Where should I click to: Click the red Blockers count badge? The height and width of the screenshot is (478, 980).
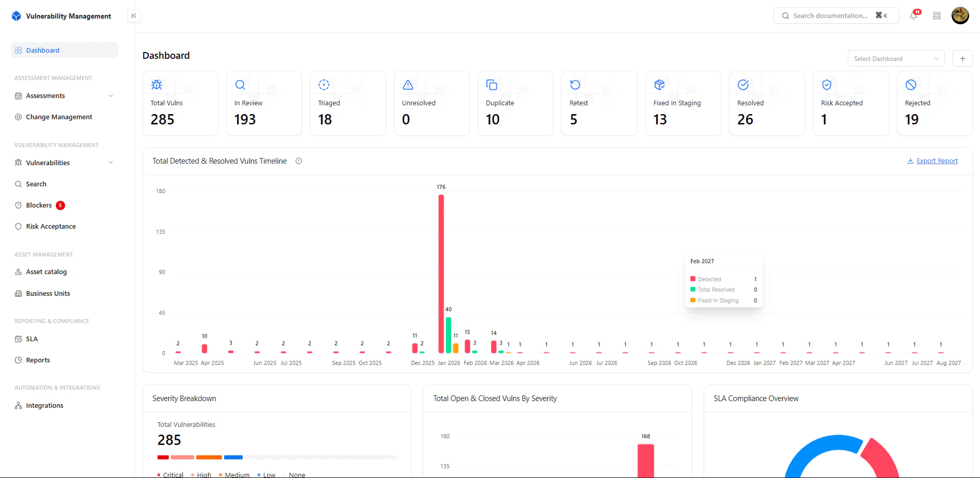coord(60,205)
